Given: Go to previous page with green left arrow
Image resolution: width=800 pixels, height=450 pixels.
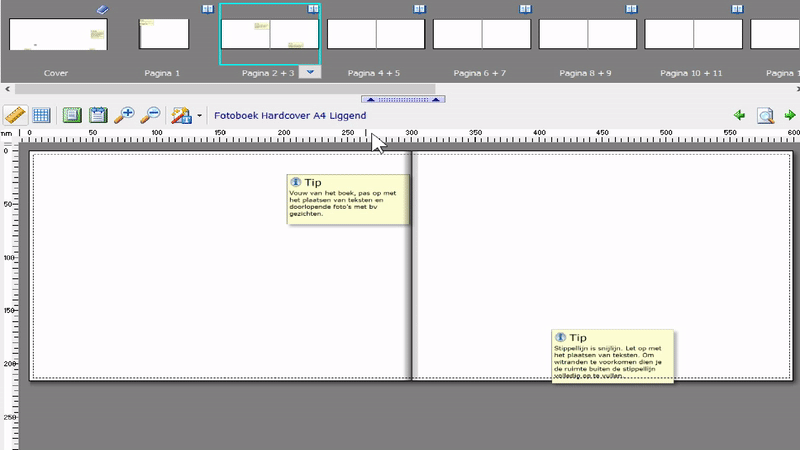Looking at the screenshot, I should (739, 116).
